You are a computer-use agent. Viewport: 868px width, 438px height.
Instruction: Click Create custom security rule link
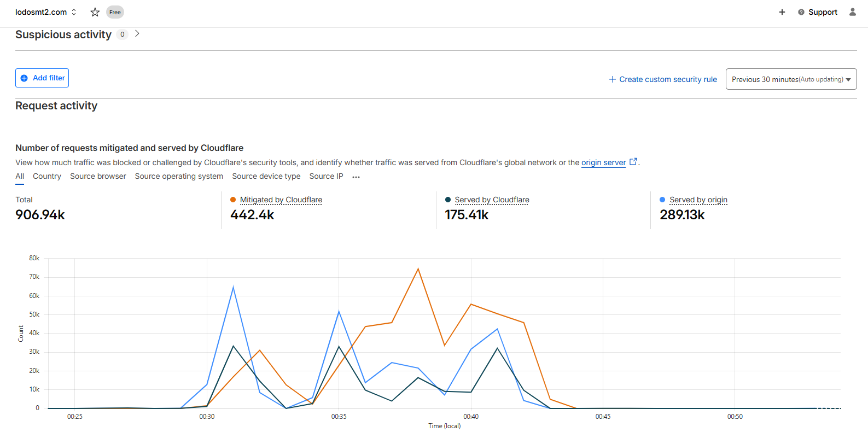pyautogui.click(x=668, y=79)
